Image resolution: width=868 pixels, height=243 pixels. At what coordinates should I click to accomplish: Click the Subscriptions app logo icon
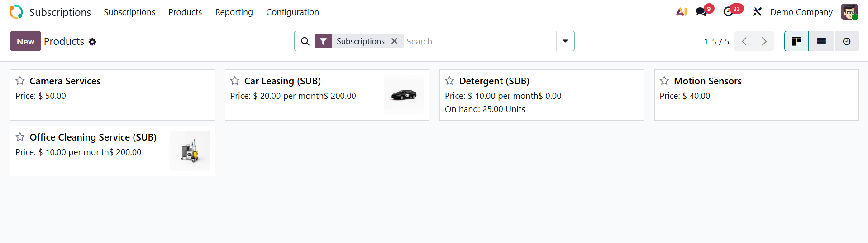tap(16, 12)
